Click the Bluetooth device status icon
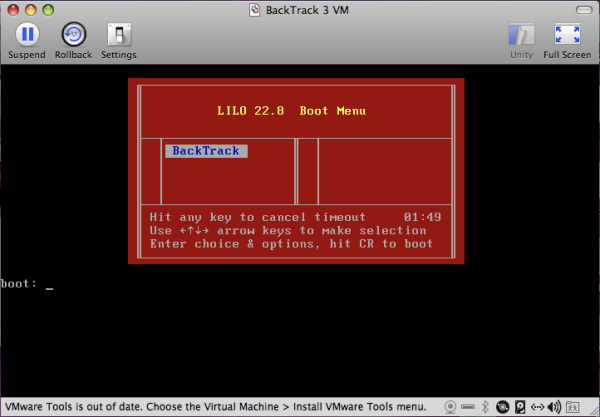600x417 pixels. [485, 407]
